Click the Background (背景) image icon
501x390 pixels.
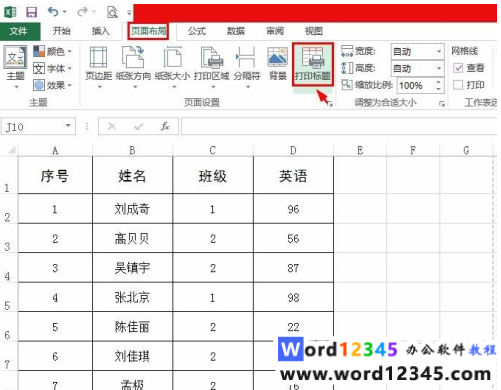[x=278, y=57]
